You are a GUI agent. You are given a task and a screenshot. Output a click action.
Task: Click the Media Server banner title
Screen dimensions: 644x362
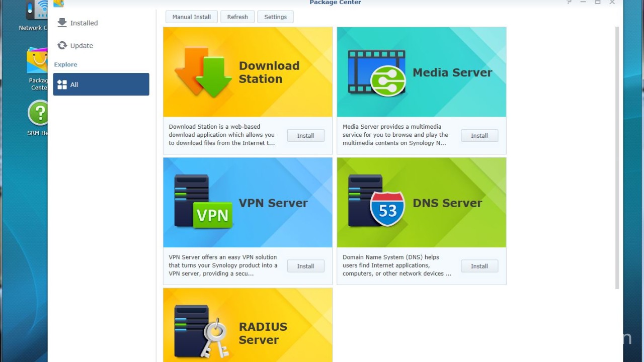point(452,72)
